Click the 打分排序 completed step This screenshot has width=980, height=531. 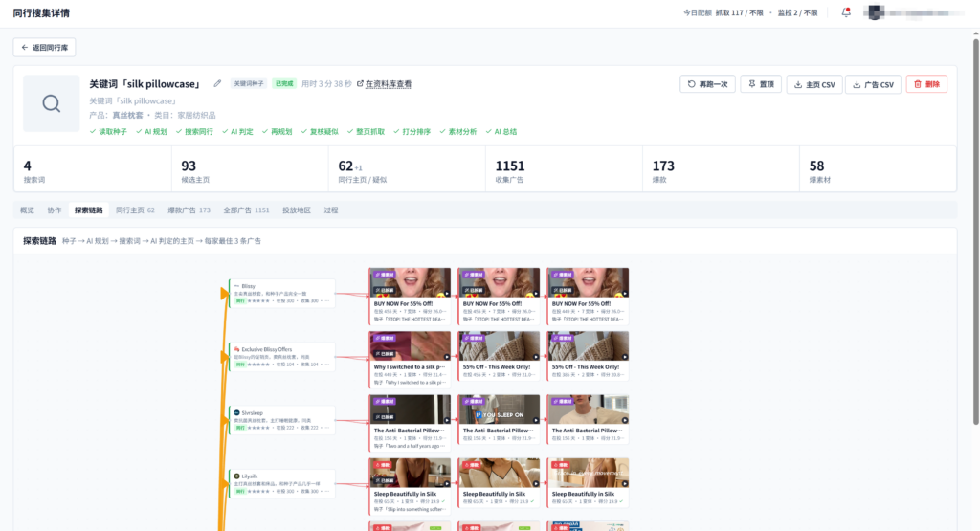tap(412, 132)
